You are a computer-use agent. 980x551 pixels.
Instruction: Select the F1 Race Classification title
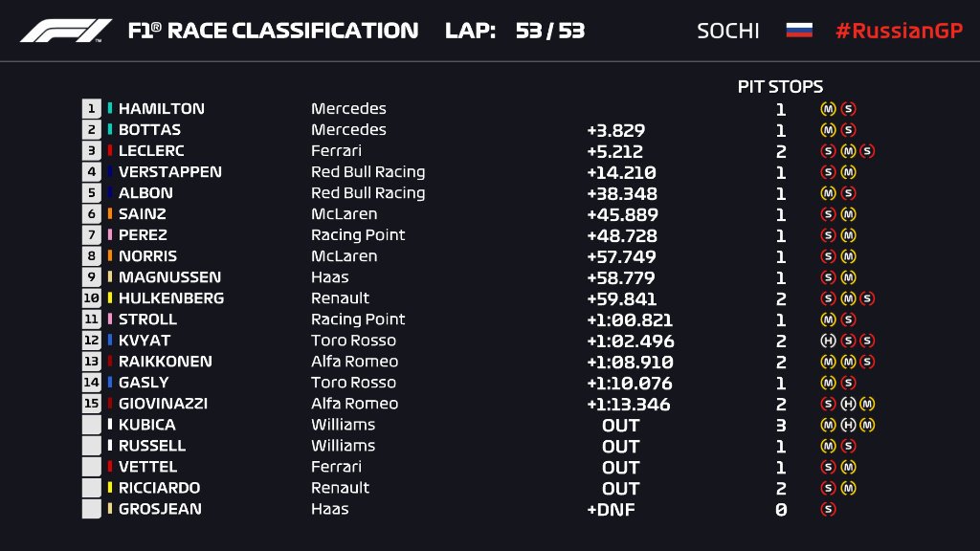pos(273,31)
